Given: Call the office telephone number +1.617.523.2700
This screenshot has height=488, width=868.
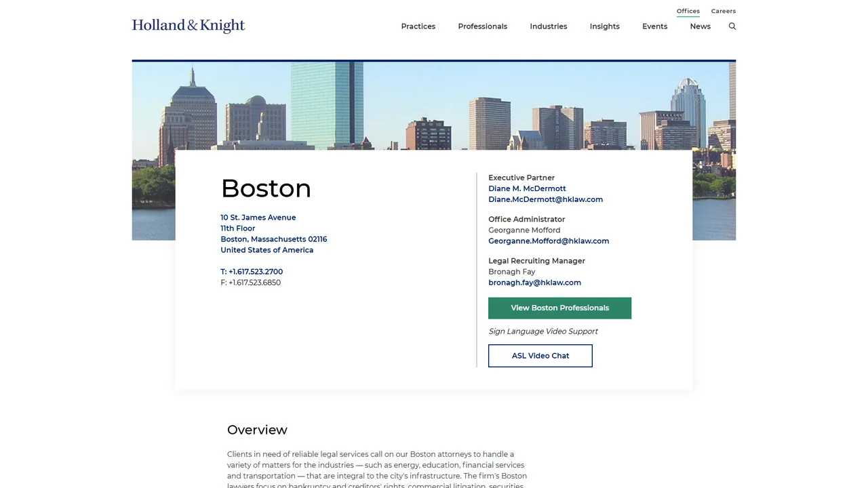Looking at the screenshot, I should pos(252,272).
